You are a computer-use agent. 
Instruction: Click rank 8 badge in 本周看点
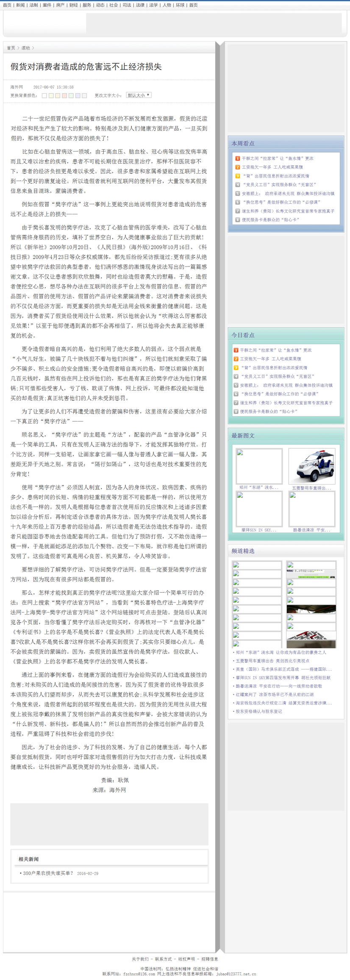(x=238, y=219)
